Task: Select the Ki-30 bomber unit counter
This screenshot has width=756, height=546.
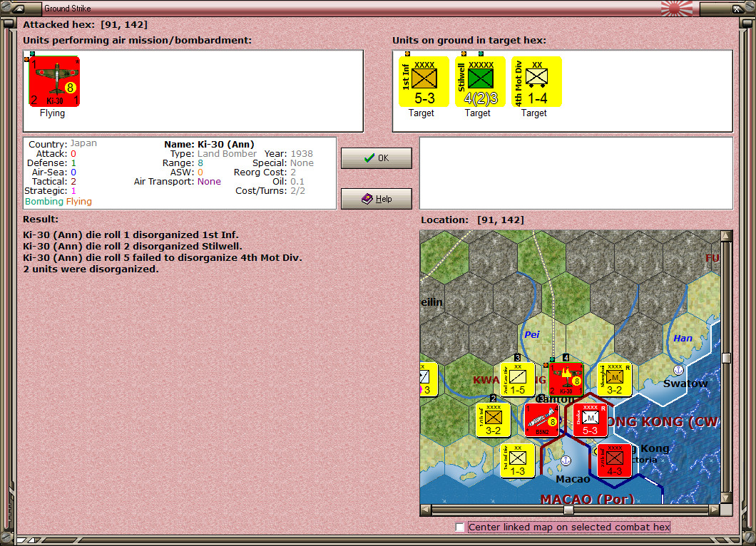Action: pyautogui.click(x=54, y=81)
